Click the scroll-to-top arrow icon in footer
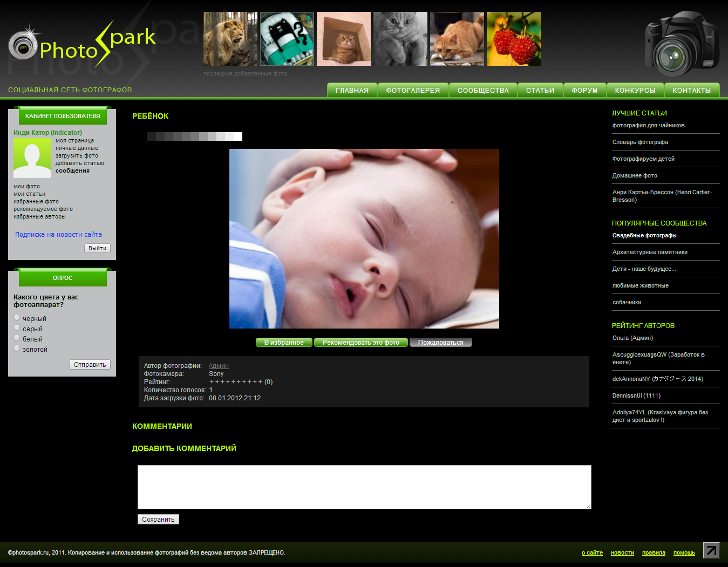The image size is (728, 567). (x=711, y=550)
